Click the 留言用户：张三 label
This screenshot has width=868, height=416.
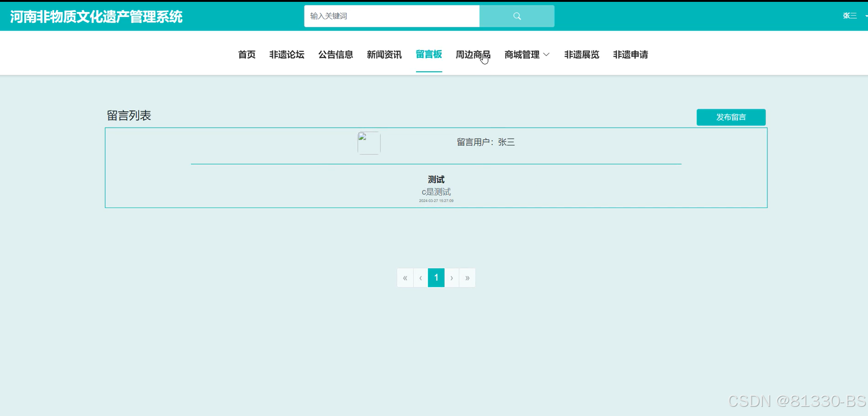point(486,142)
